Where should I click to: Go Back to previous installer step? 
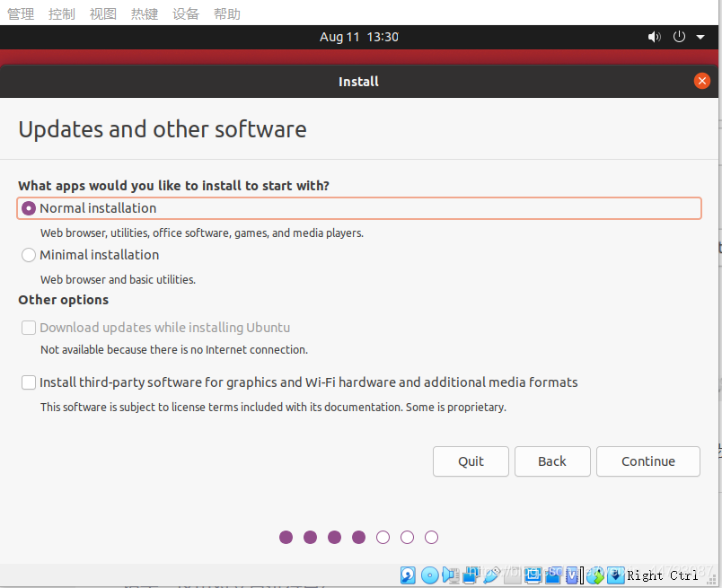coord(552,461)
